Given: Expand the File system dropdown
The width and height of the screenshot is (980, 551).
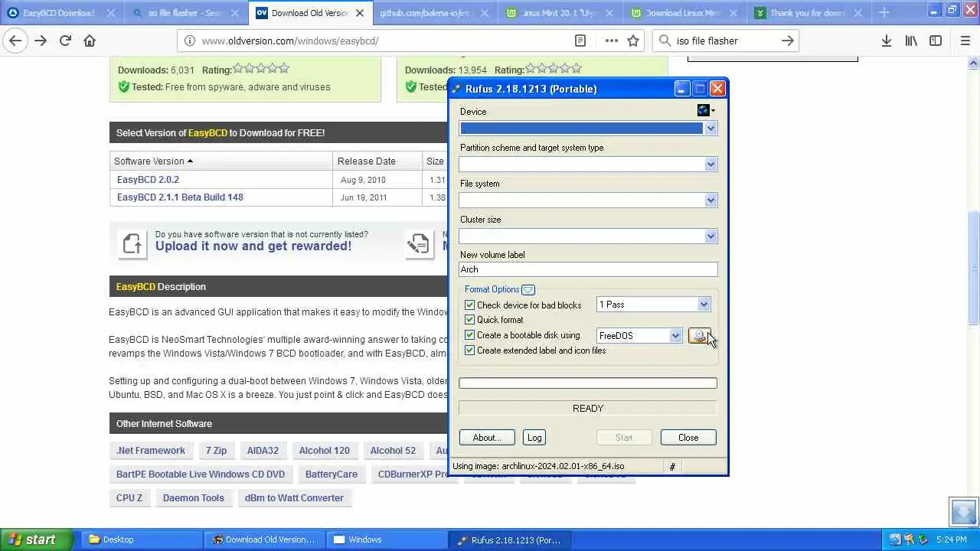Looking at the screenshot, I should 710,200.
